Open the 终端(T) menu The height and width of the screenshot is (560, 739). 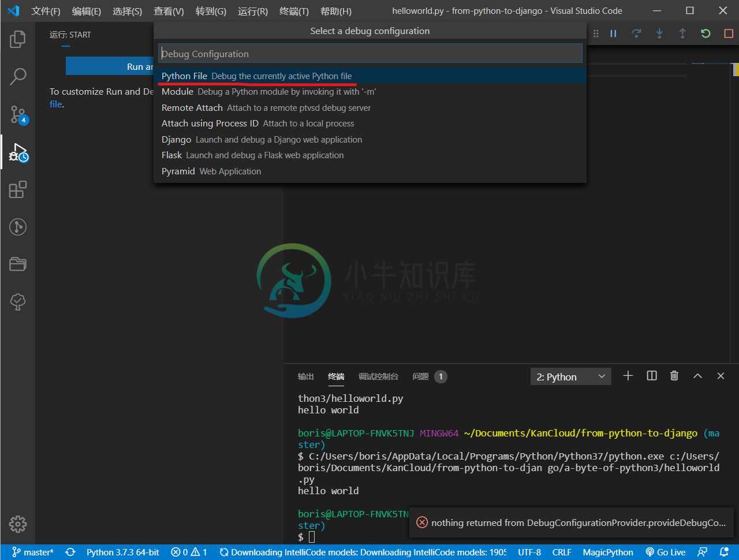(x=294, y=11)
